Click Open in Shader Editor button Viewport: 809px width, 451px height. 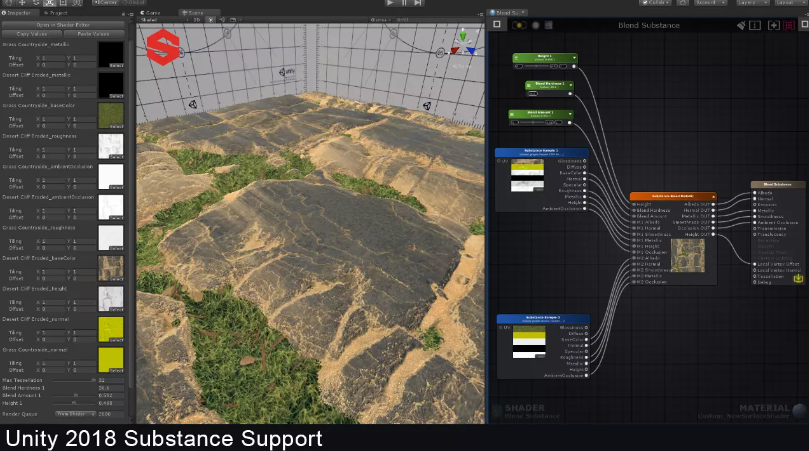coord(63,25)
